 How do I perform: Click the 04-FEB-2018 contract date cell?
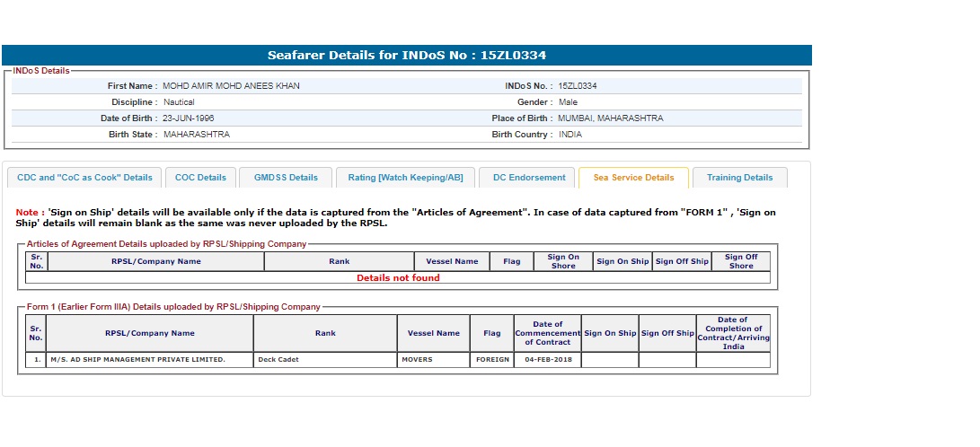(547, 360)
